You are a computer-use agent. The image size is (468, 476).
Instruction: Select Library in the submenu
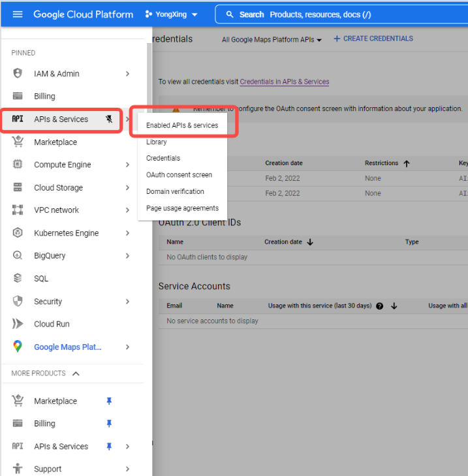(x=182, y=142)
